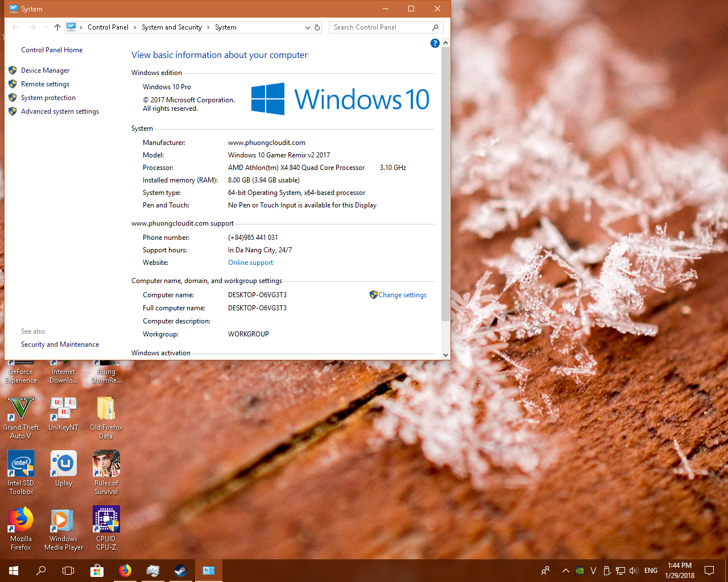Expand chevron after System and Security breadcrumb
Image resolution: width=728 pixels, height=582 pixels.
(208, 27)
